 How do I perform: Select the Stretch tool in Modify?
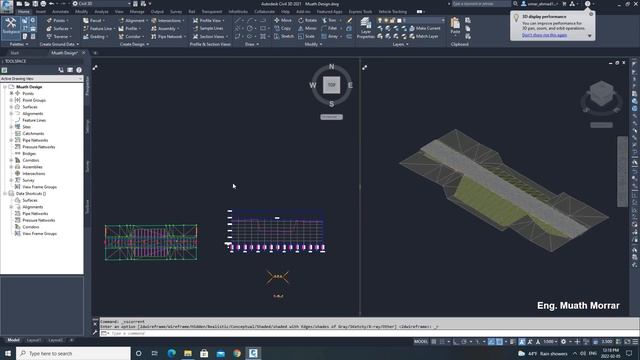tap(284, 36)
